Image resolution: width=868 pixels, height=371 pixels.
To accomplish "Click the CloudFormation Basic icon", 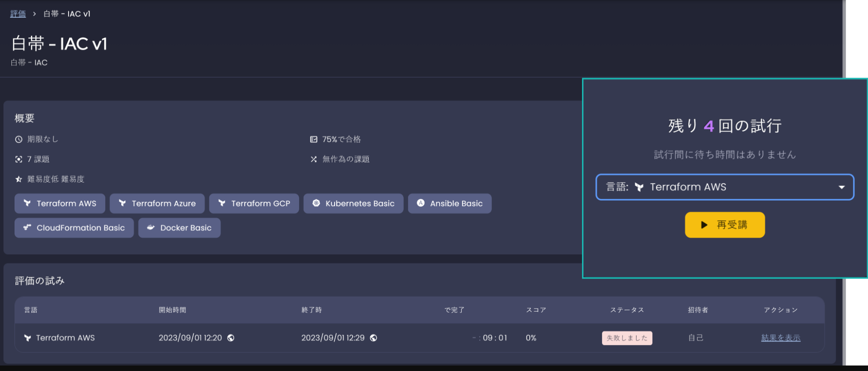I will point(27,228).
